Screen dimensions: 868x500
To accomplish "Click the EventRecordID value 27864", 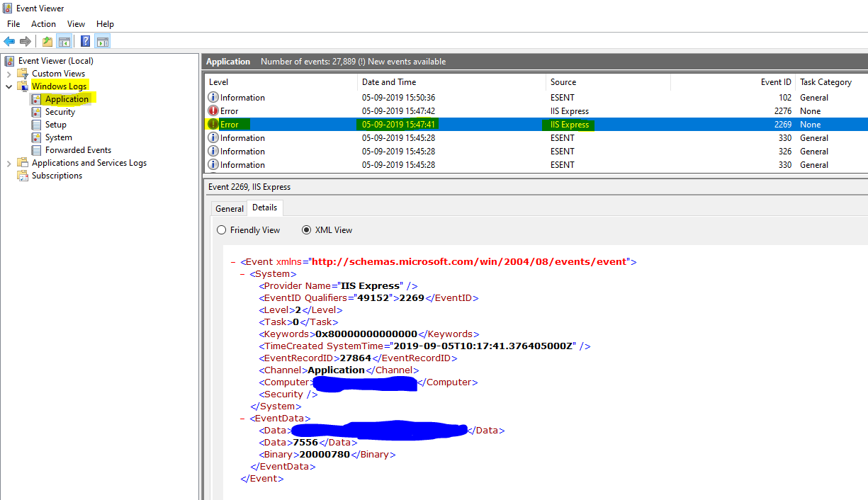I will [356, 358].
